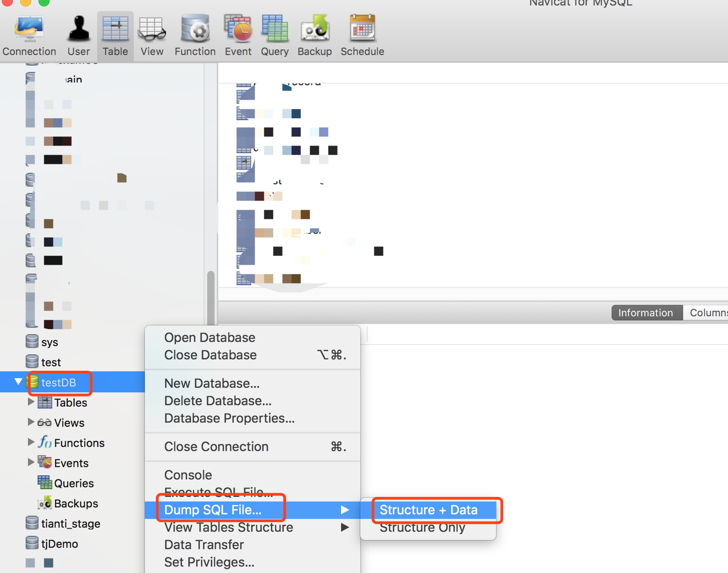This screenshot has height=573, width=728.
Task: Choose Structure + Data submenu option
Action: 428,510
